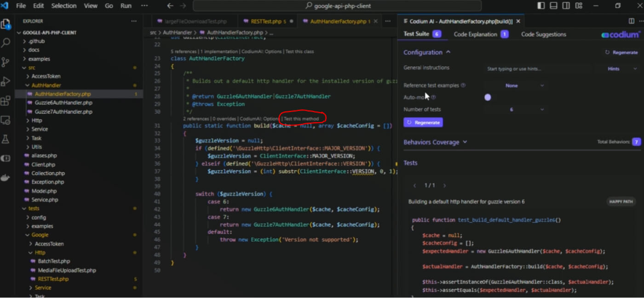The image size is (644, 298).
Task: Click the purple Regenerate button below Number of tests
Action: [423, 123]
